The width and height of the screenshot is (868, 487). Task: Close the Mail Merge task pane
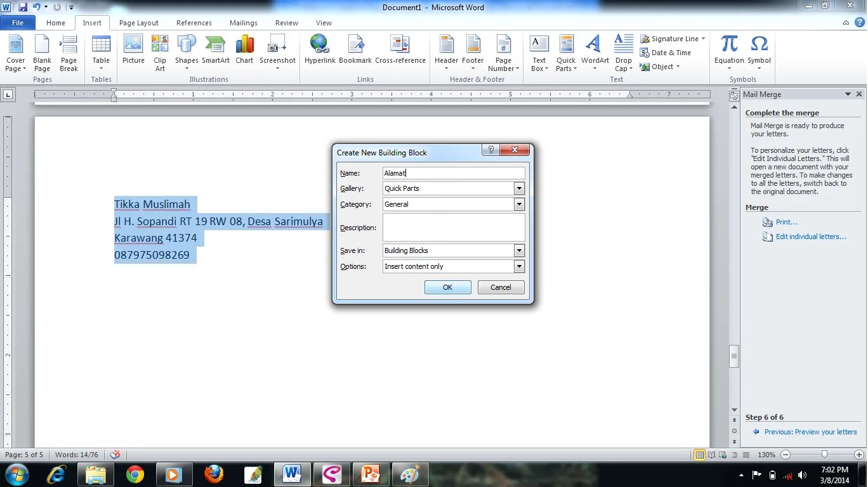tap(859, 94)
